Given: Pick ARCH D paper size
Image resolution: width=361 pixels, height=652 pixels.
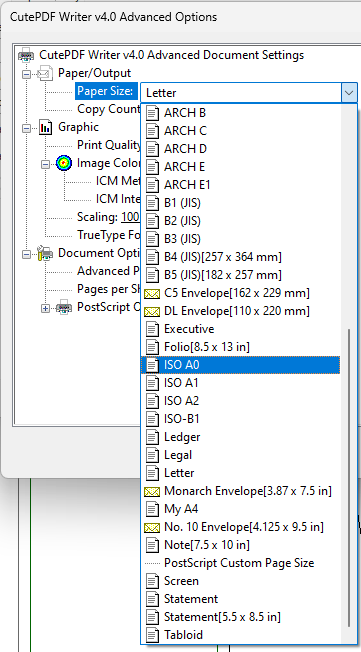Looking at the screenshot, I should coord(240,149).
